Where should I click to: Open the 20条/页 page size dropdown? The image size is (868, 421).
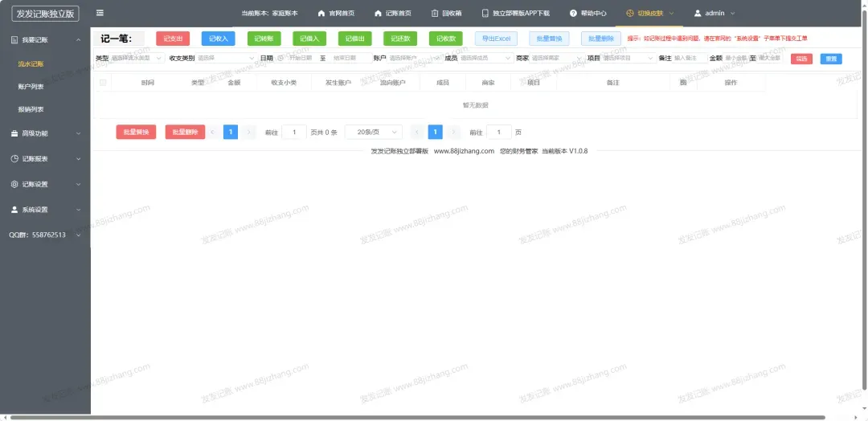tap(373, 133)
